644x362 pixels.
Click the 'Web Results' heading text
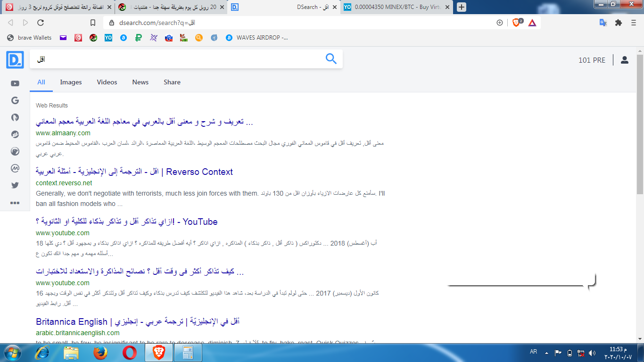coord(52,106)
